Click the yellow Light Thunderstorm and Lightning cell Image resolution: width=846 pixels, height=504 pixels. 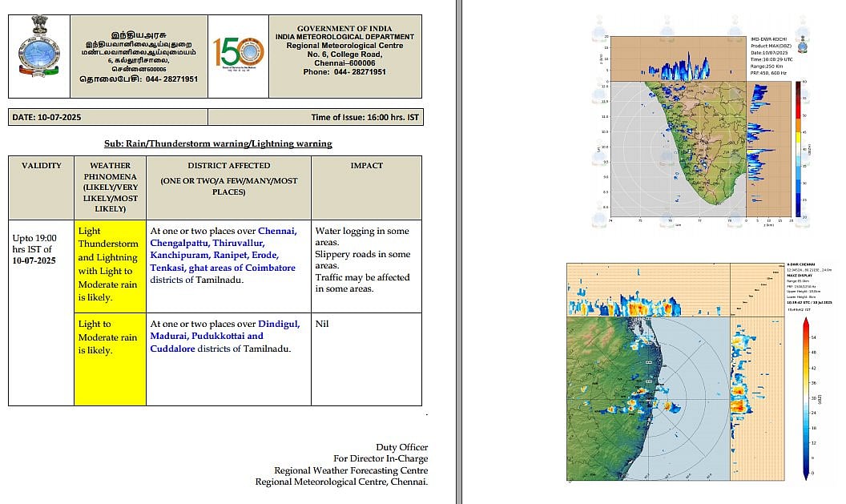coord(110,264)
